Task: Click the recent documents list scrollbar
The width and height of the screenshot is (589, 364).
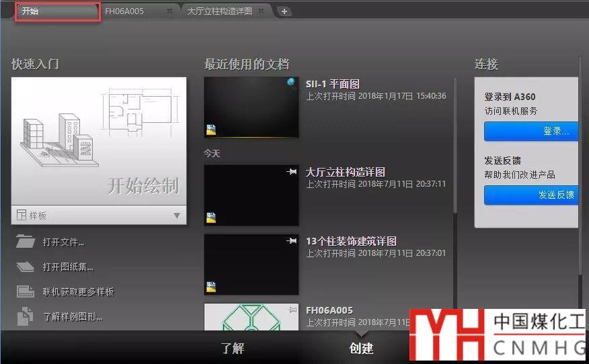Action: (455, 146)
